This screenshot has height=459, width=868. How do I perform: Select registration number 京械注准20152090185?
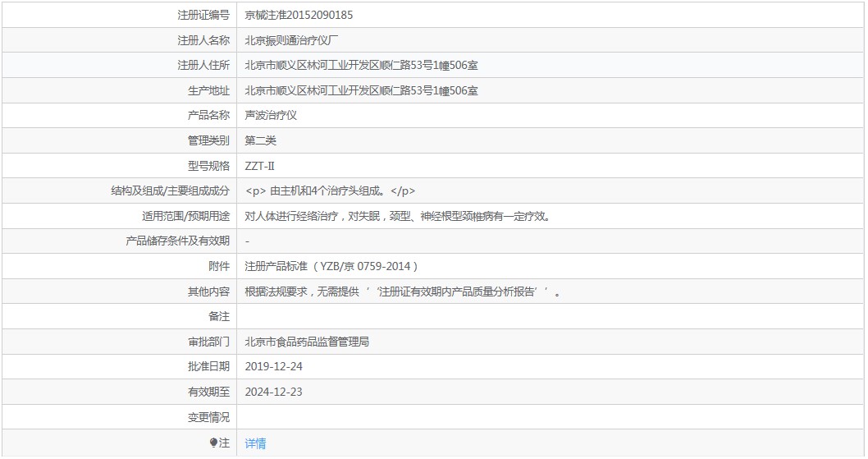coord(299,15)
